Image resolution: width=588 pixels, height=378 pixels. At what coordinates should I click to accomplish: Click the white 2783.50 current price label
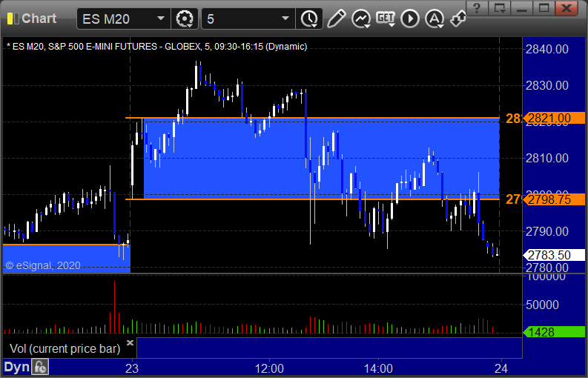pyautogui.click(x=554, y=255)
